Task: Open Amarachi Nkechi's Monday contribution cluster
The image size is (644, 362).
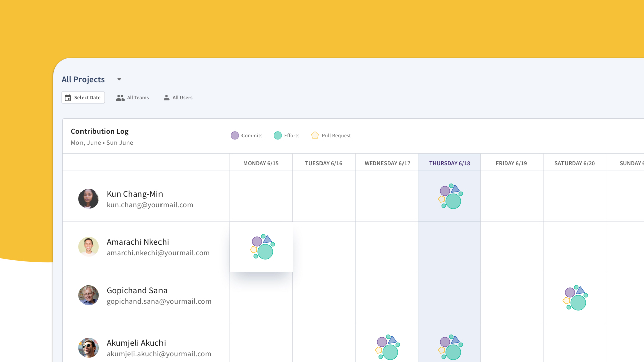Action: pos(262,247)
